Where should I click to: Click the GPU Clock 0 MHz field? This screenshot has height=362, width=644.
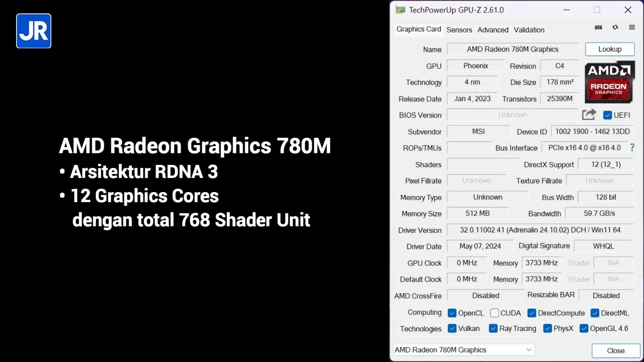point(467,263)
